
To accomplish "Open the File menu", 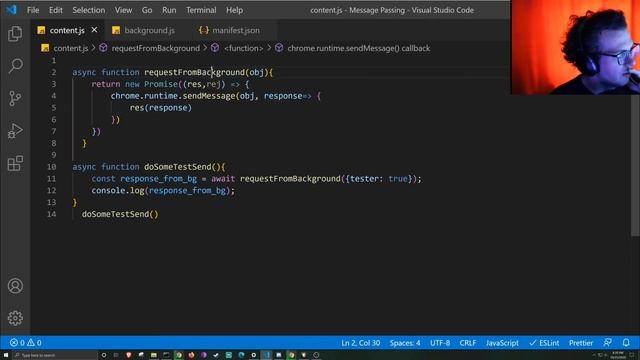I will (33, 10).
